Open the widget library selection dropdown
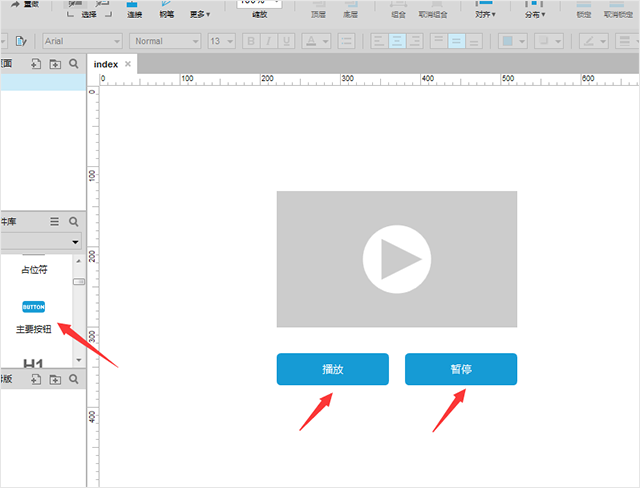The width and height of the screenshot is (640, 488). coord(41,242)
